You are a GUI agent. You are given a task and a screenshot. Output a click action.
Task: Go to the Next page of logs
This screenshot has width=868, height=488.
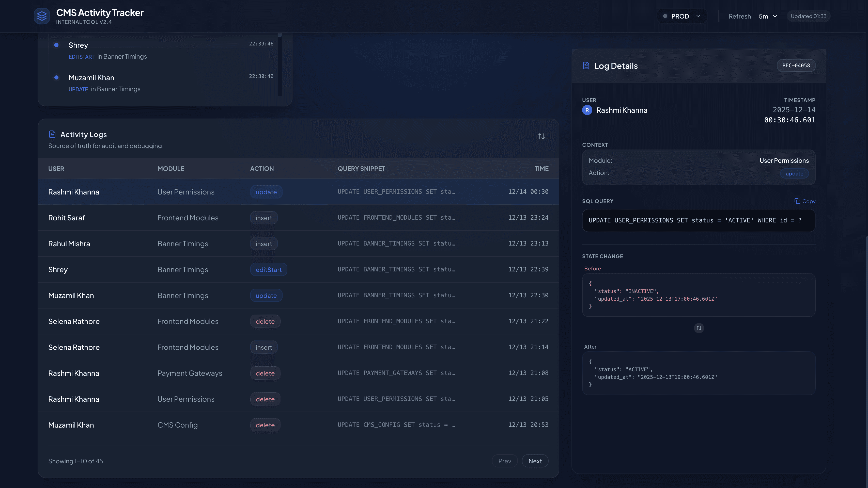tap(535, 461)
